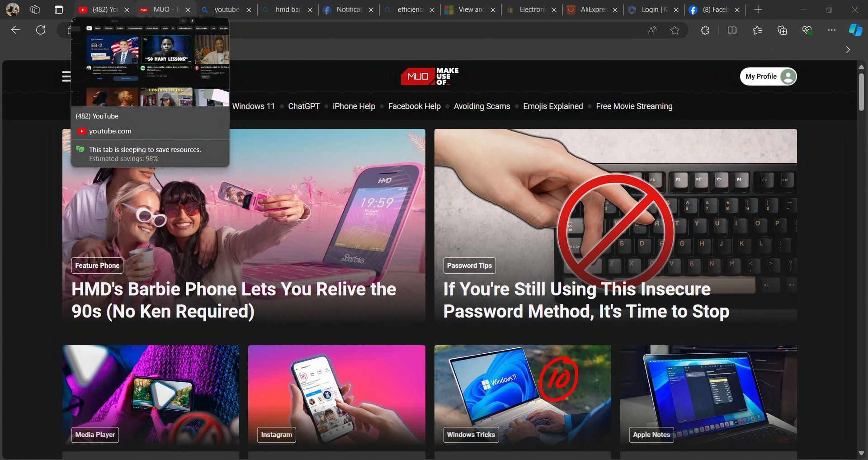This screenshot has width=868, height=460.
Task: Click youtube.com in the tab preview
Action: pyautogui.click(x=110, y=131)
